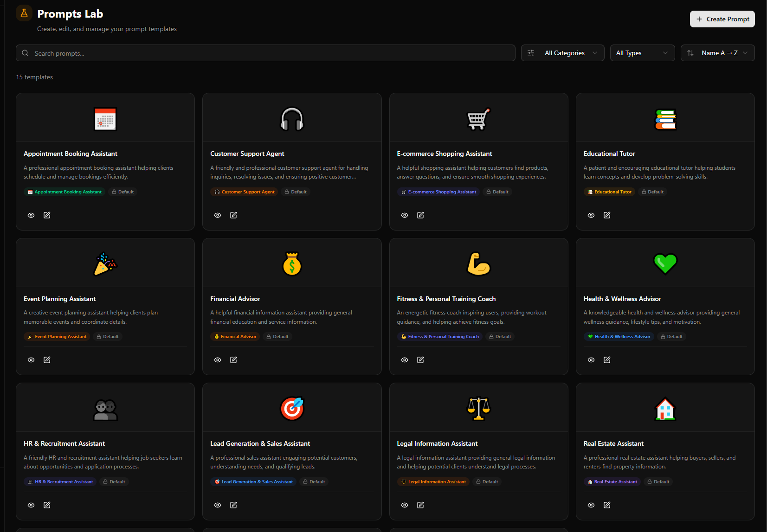The image size is (767, 532).
Task: Edit the Event Planning Assistant prompt
Action: (47, 360)
